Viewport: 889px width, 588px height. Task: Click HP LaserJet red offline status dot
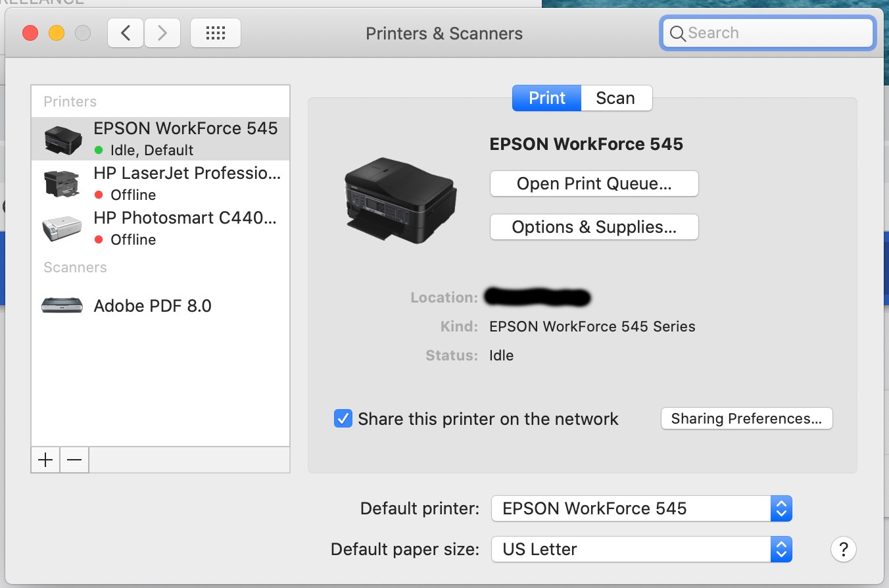(x=99, y=195)
